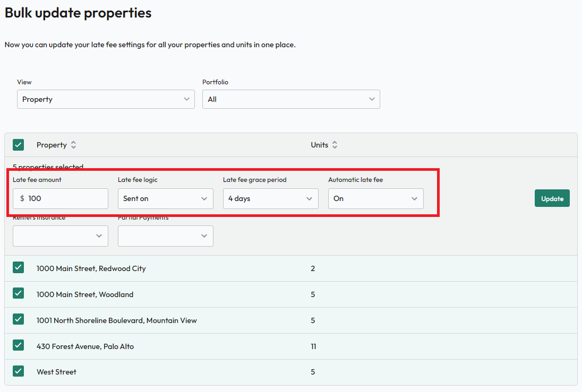The width and height of the screenshot is (582, 392).
Task: Select the West Street property name
Action: (56, 372)
